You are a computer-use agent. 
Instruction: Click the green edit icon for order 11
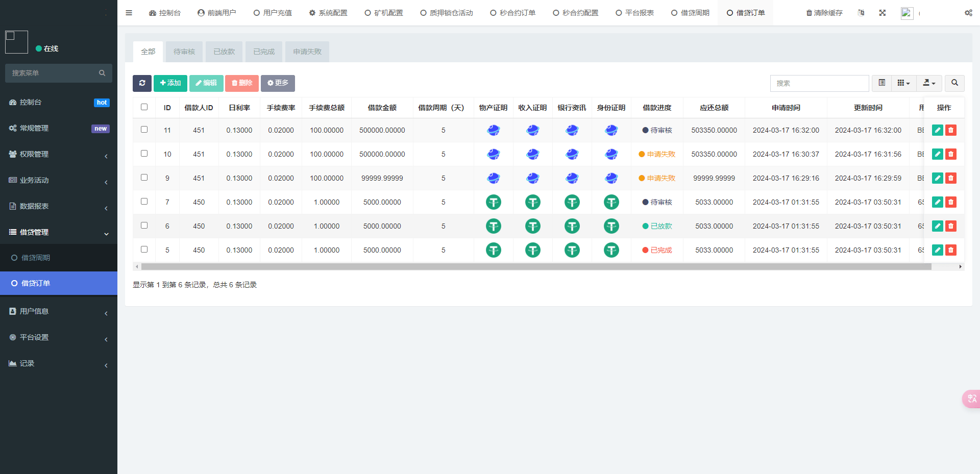pyautogui.click(x=937, y=130)
